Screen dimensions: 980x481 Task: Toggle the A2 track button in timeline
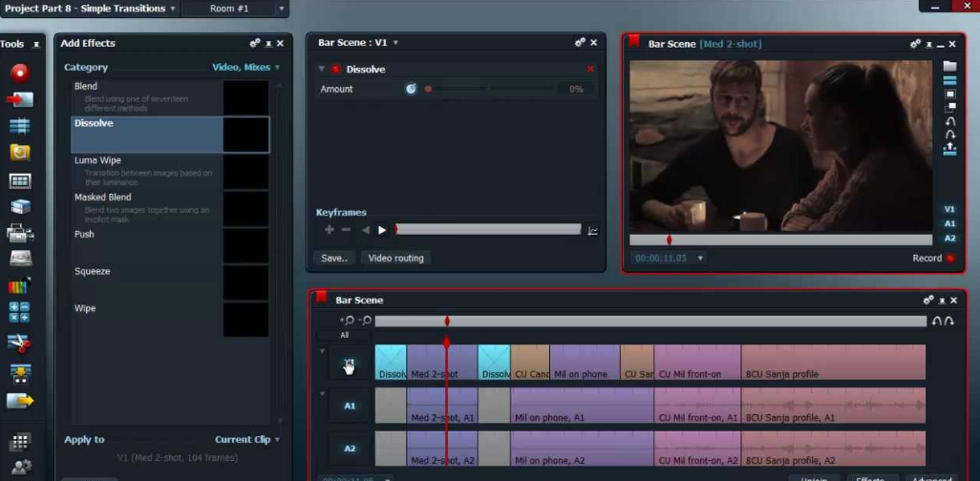350,449
